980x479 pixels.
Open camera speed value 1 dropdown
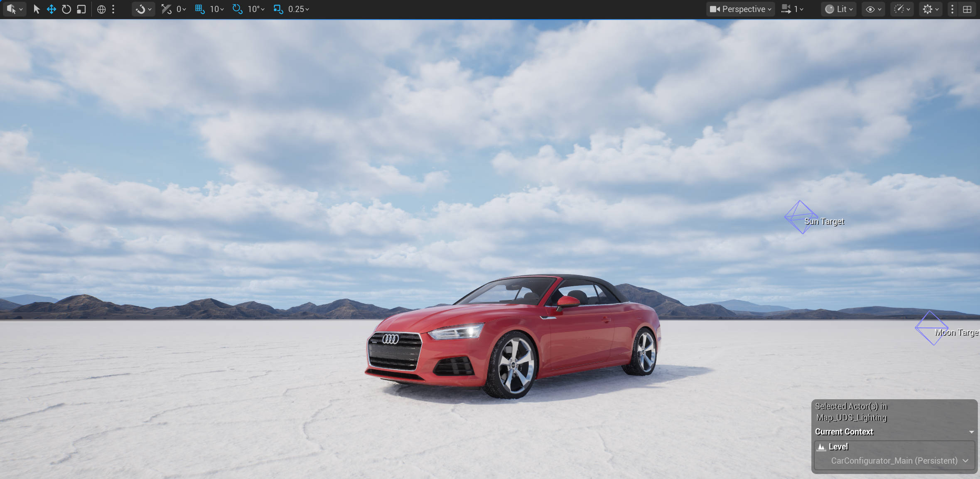point(799,9)
